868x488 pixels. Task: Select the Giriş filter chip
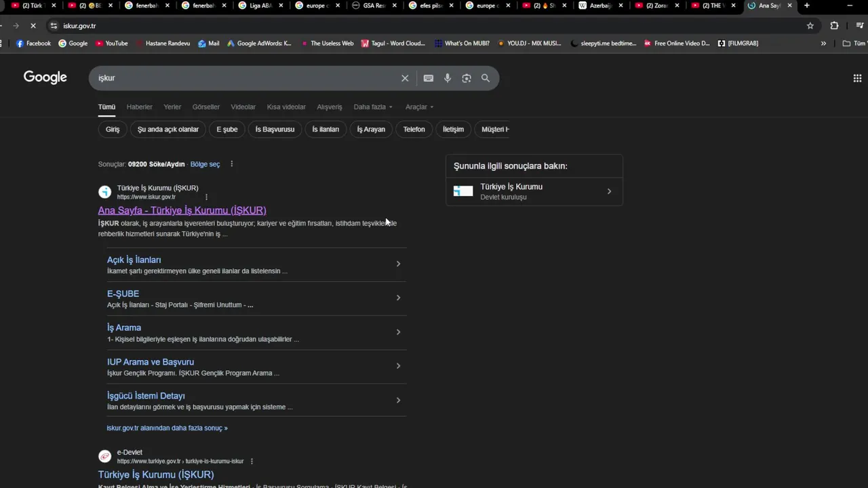point(113,129)
